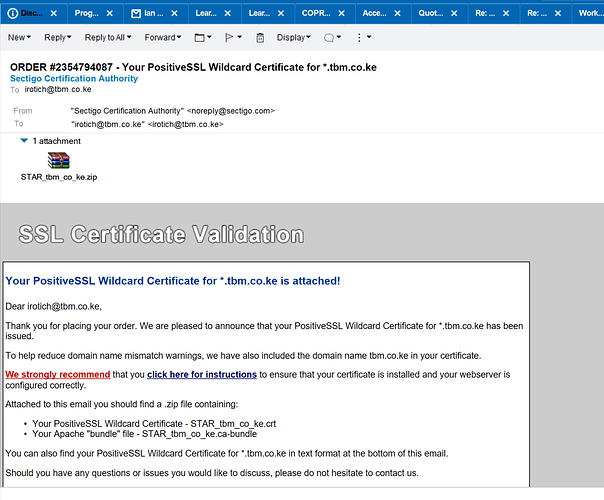This screenshot has height=500, width=604.
Task: Click the envelope icon on Ian tab
Action: coord(136,13)
